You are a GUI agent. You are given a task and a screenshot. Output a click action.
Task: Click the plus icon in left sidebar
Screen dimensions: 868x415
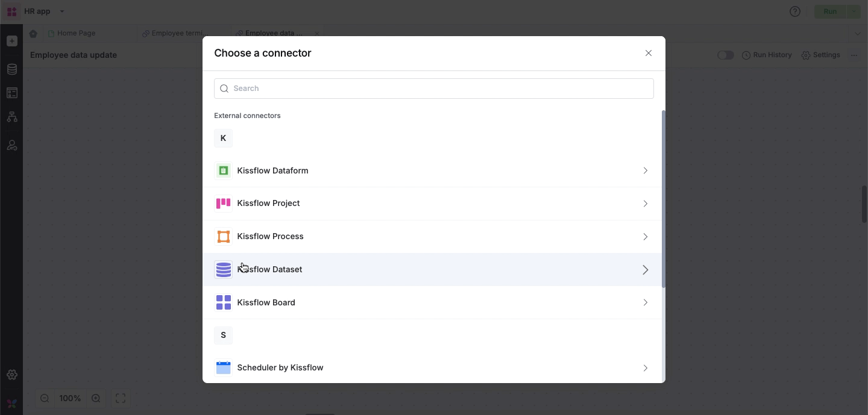pyautogui.click(x=11, y=41)
